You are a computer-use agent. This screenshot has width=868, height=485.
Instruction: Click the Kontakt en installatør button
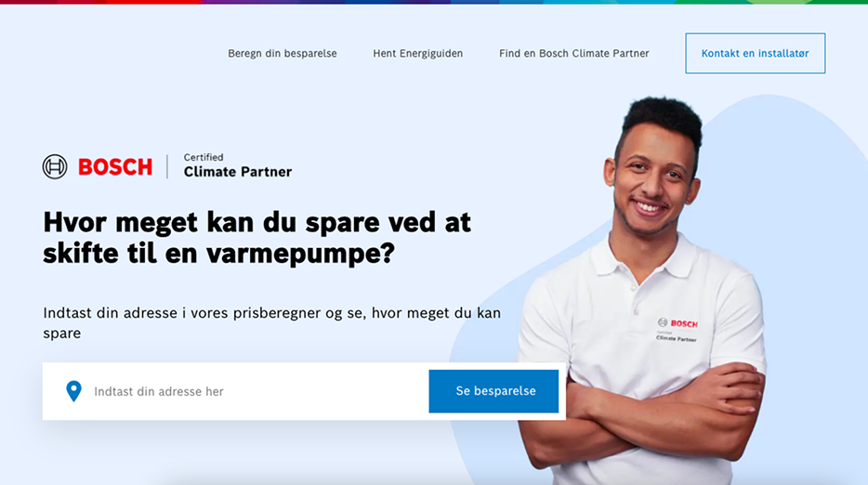(755, 53)
